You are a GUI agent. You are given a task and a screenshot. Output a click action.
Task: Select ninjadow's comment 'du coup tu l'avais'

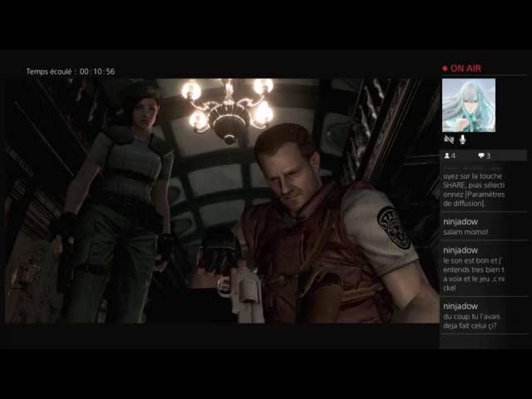tap(484, 316)
